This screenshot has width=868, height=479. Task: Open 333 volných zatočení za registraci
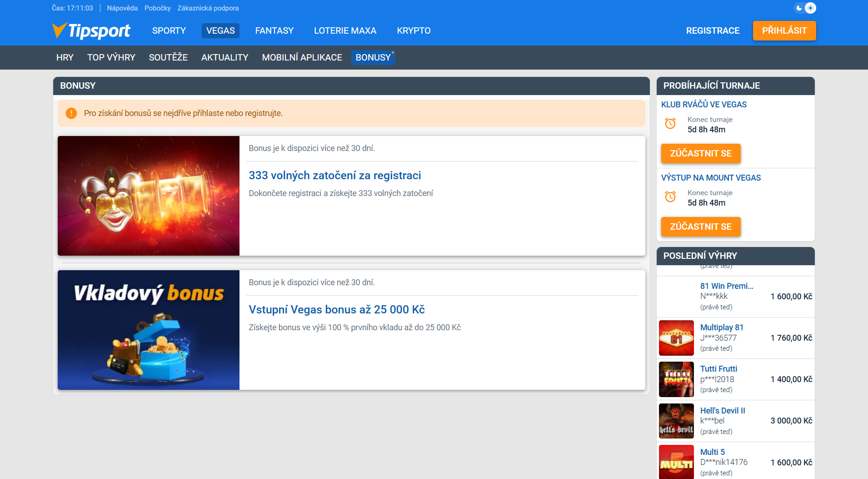coord(335,175)
